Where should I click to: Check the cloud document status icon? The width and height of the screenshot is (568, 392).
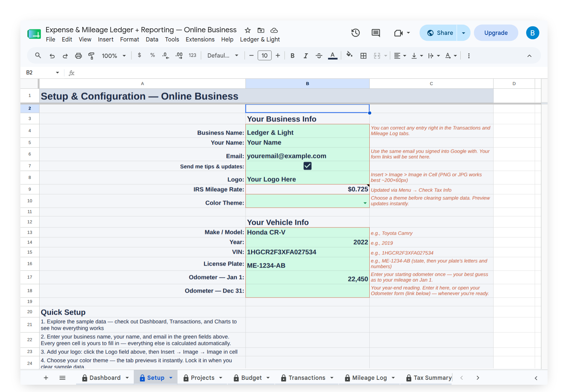(x=274, y=30)
